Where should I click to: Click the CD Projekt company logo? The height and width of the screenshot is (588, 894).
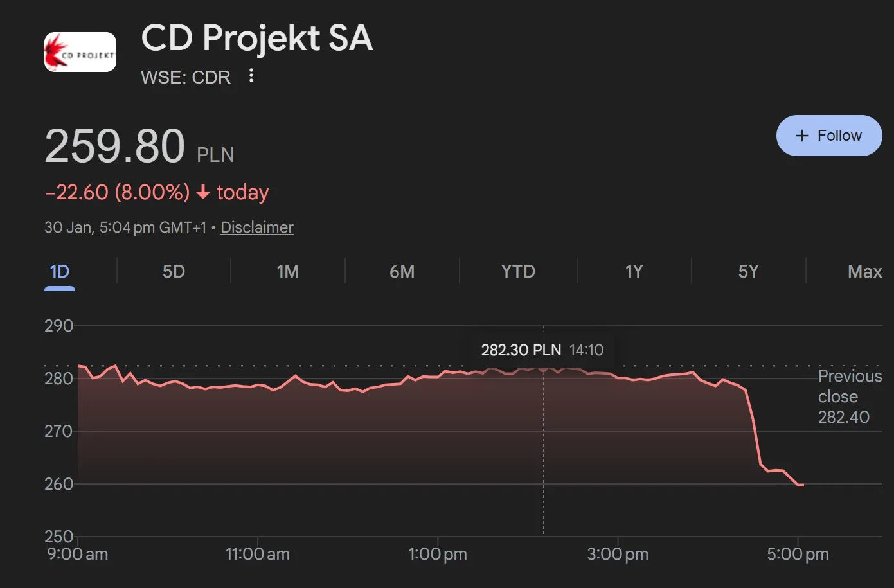tap(80, 51)
